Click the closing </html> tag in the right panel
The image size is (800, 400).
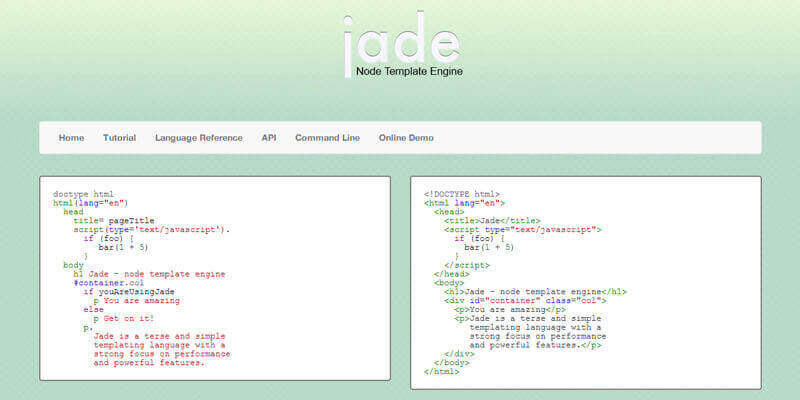pos(441,371)
